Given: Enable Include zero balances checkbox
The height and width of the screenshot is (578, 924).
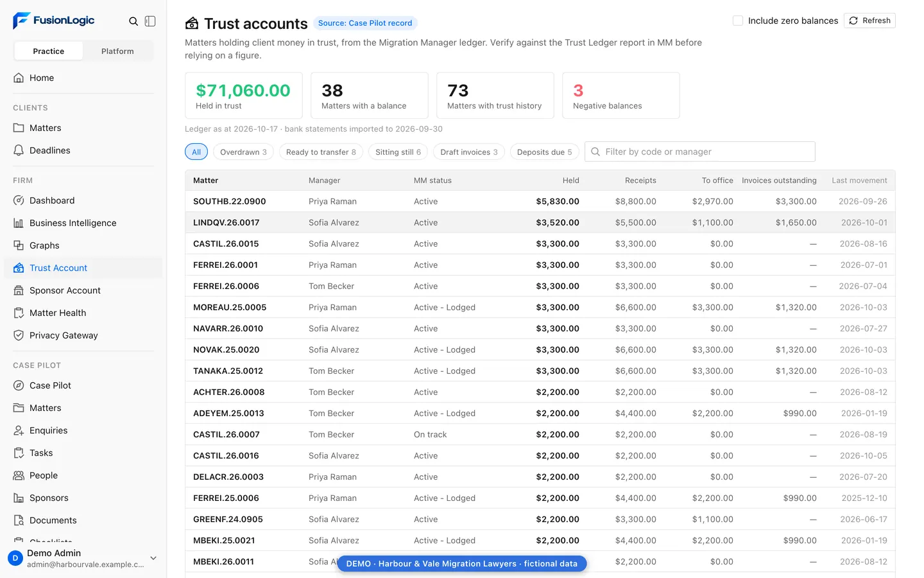Looking at the screenshot, I should tap(738, 21).
